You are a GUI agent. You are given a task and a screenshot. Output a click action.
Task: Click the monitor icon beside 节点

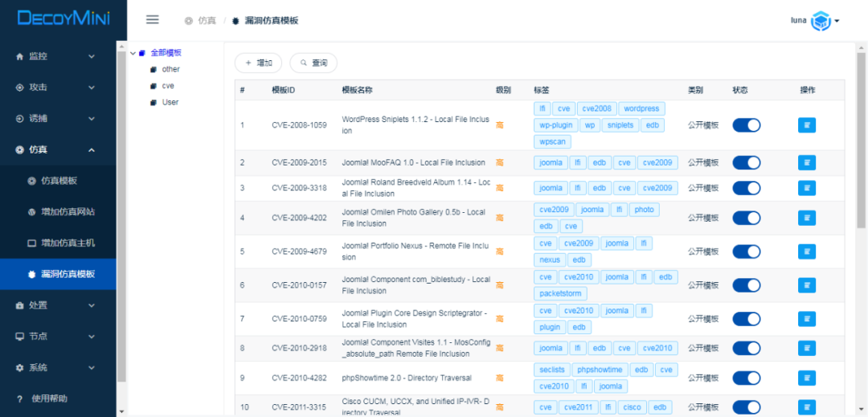pyautogui.click(x=20, y=337)
